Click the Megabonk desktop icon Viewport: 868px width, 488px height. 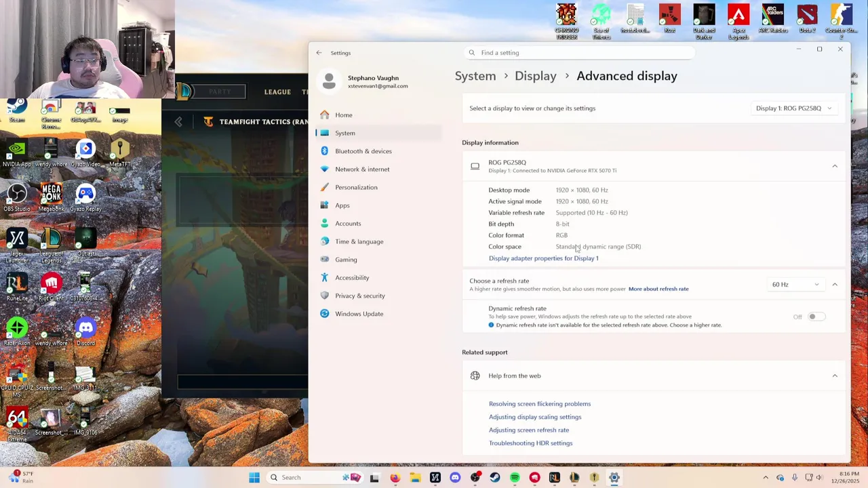51,198
